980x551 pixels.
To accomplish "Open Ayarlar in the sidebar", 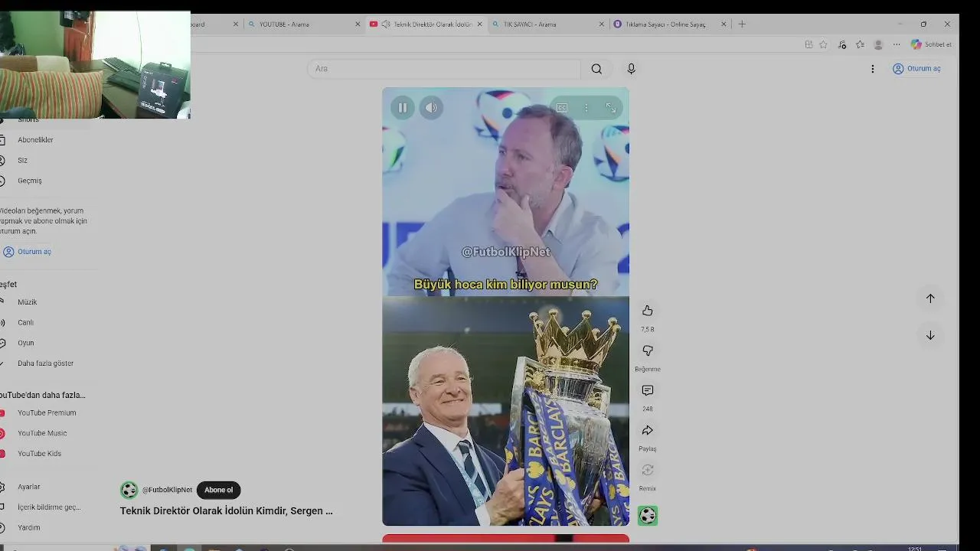I will tap(29, 487).
